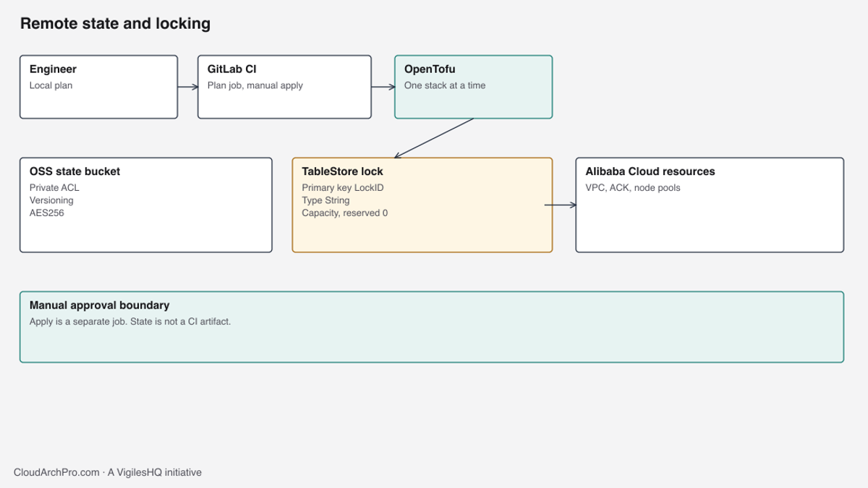Select the TableStore lock heading
This screenshot has height=488, width=868.
pos(342,171)
